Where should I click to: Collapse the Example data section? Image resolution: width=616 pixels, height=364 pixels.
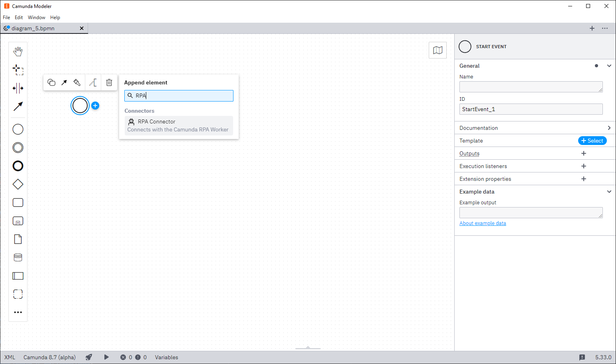coord(609,192)
